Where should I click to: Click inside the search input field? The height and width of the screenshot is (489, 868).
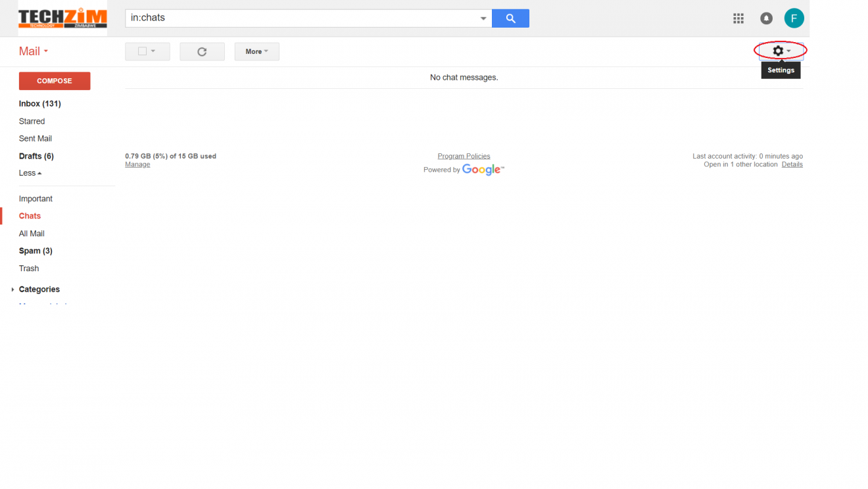296,18
